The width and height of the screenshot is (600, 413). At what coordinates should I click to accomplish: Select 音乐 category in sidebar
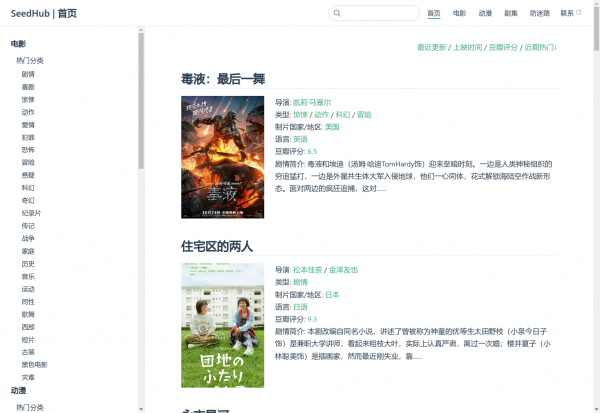pyautogui.click(x=28, y=276)
